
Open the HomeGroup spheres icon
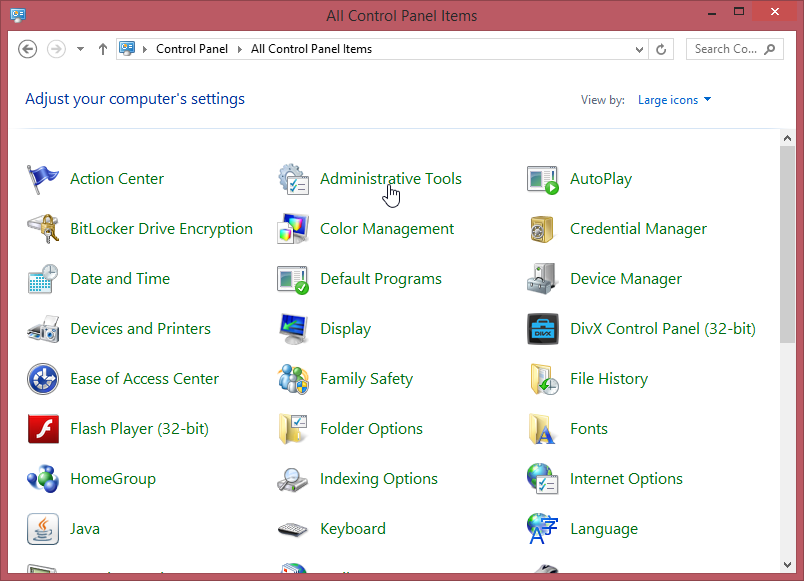(43, 478)
